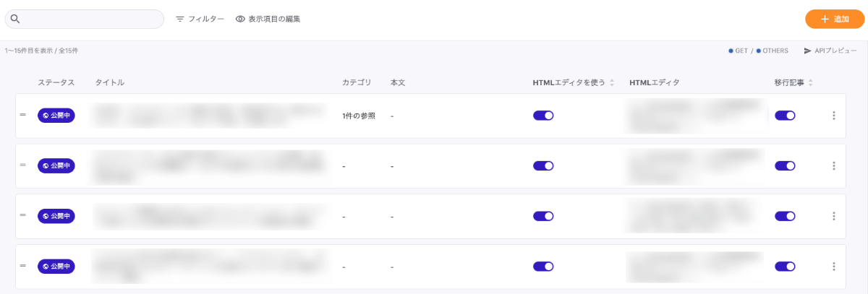Image resolution: width=868 pixels, height=294 pixels.
Task: Open the フィルター filter options
Action: click(200, 19)
